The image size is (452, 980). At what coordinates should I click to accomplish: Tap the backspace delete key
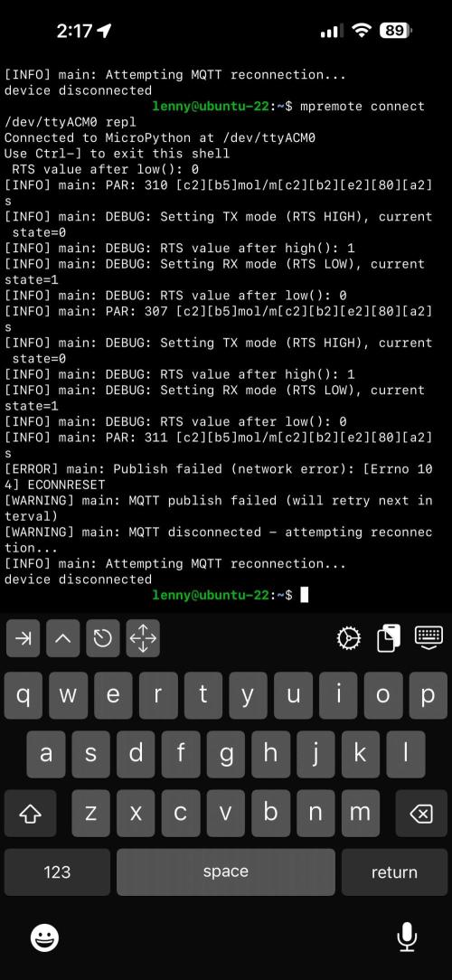[x=421, y=813]
